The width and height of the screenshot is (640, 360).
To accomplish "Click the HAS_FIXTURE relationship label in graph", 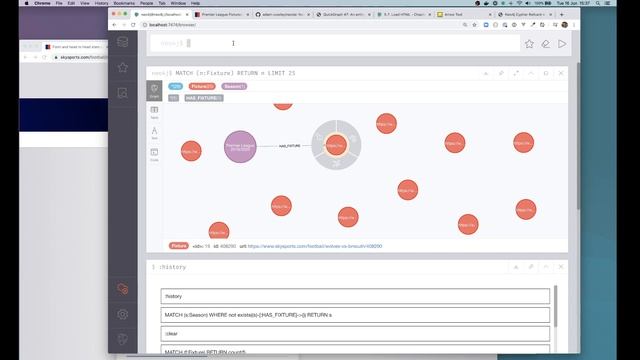I will (x=289, y=146).
